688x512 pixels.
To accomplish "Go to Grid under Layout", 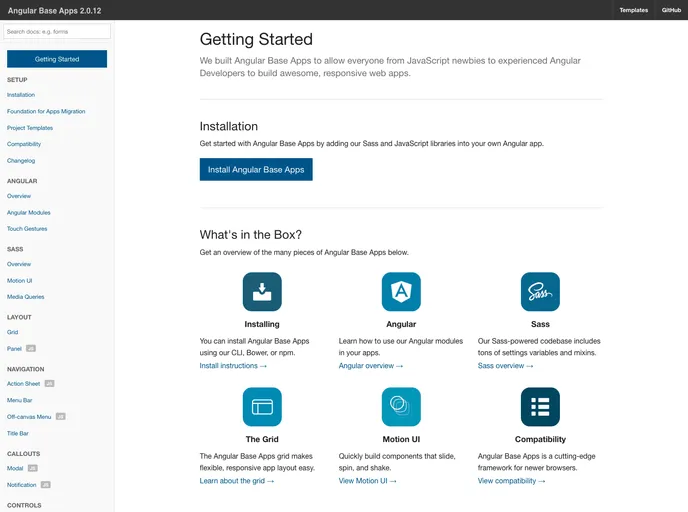I will point(12,332).
